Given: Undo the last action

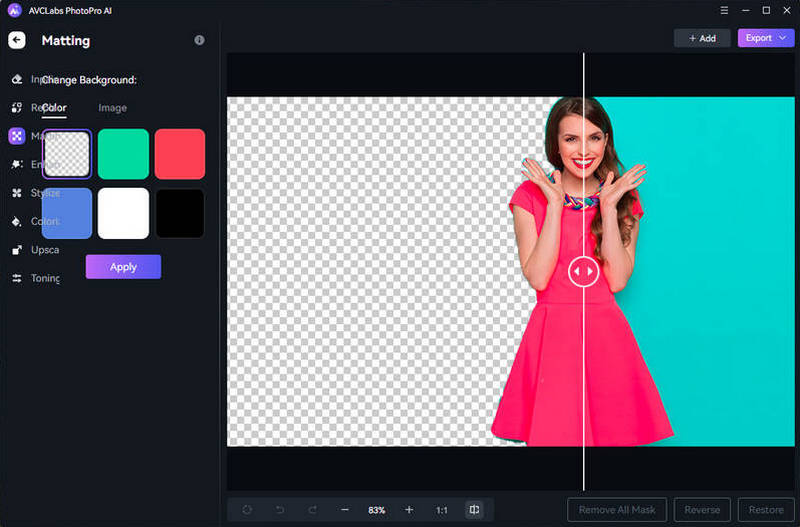Looking at the screenshot, I should [280, 510].
